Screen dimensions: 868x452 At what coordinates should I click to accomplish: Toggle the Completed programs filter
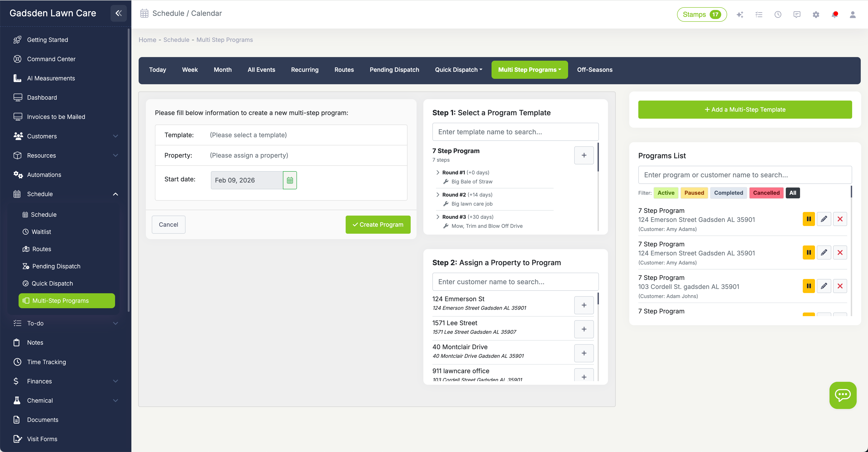tap(728, 193)
